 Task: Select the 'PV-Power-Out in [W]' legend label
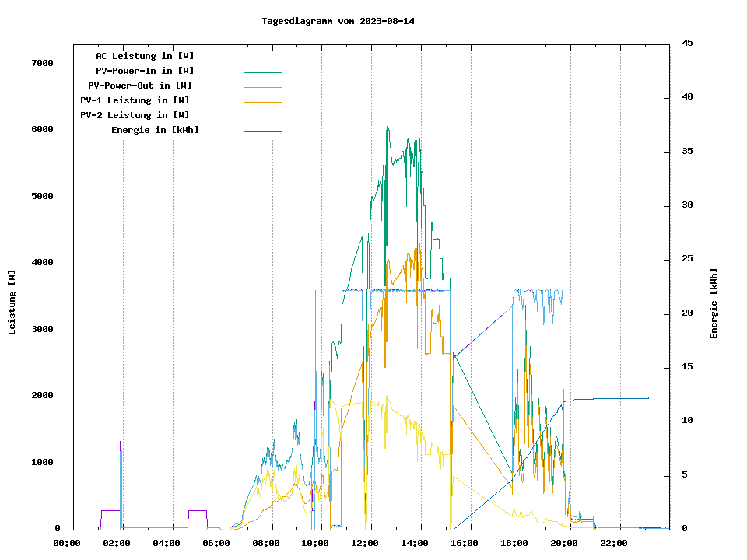pos(140,86)
